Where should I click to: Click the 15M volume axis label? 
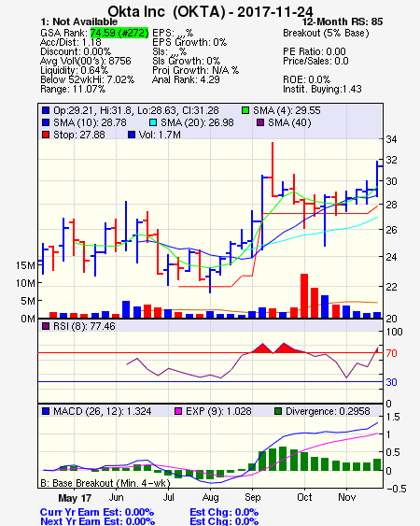click(25, 265)
